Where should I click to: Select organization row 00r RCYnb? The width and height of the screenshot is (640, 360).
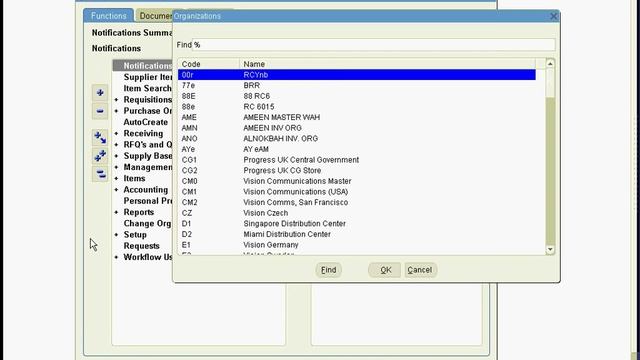coord(357,75)
